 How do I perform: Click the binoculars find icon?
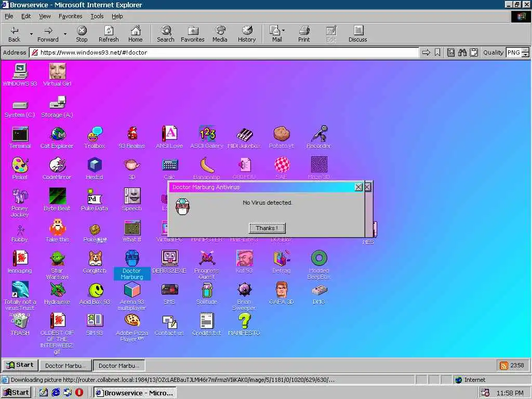click(x=462, y=52)
